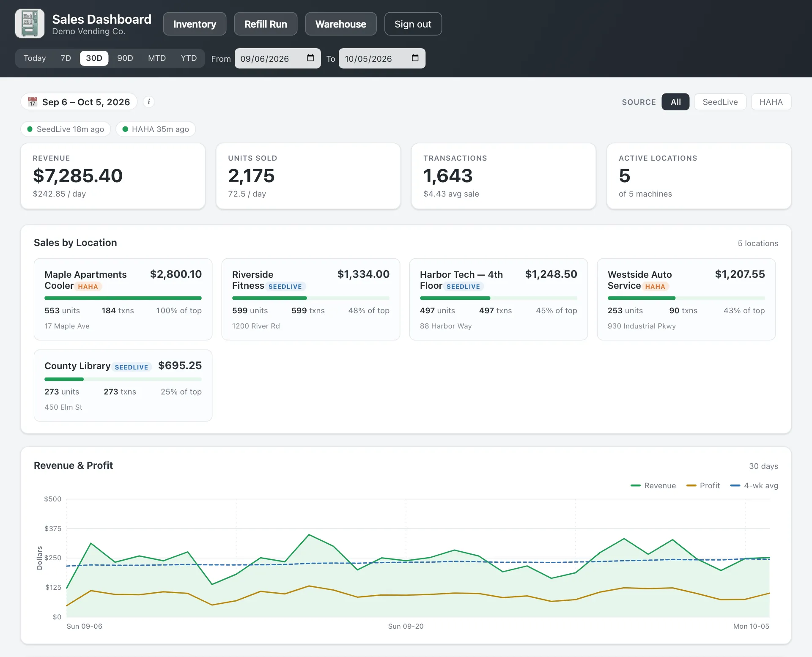Viewport: 812px width, 657px height.
Task: Click the vending machine logo icon
Action: coord(30,24)
